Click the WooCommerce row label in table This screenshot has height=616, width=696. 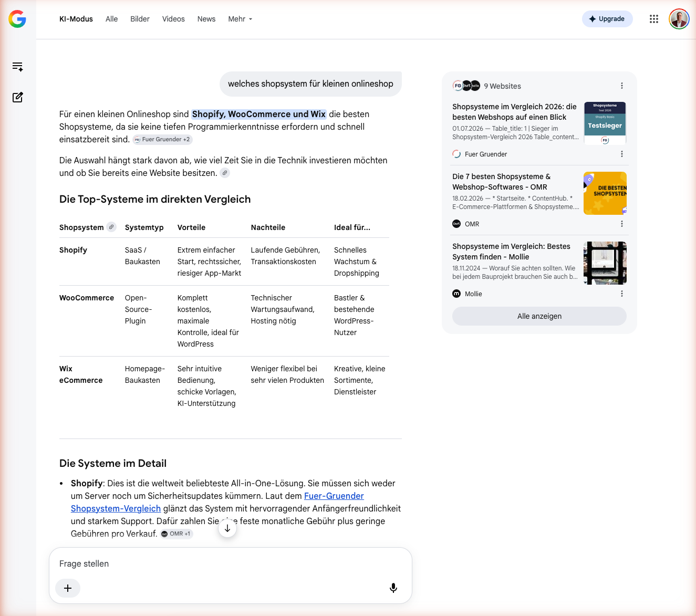87,298
